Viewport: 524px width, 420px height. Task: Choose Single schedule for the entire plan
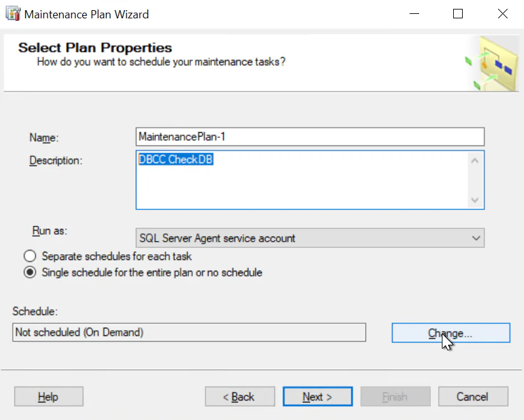[30, 273]
